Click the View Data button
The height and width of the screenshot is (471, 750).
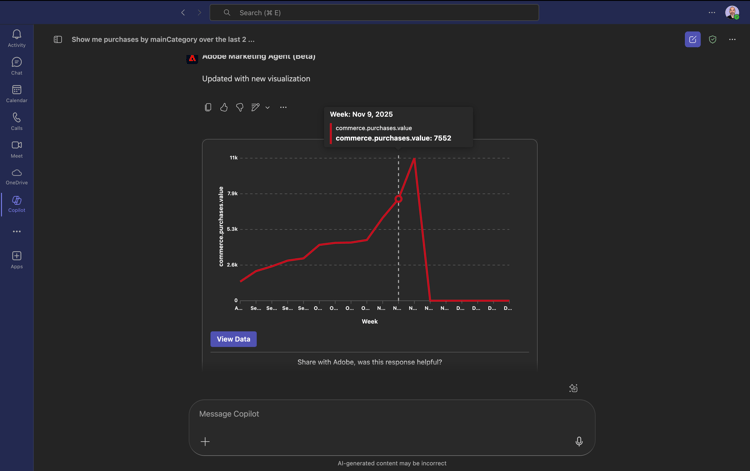pos(233,339)
